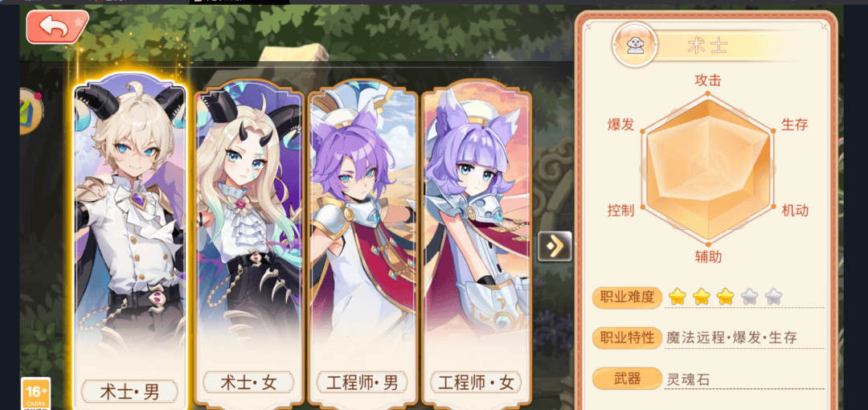Click the 术士 class avatar icon

[635, 43]
